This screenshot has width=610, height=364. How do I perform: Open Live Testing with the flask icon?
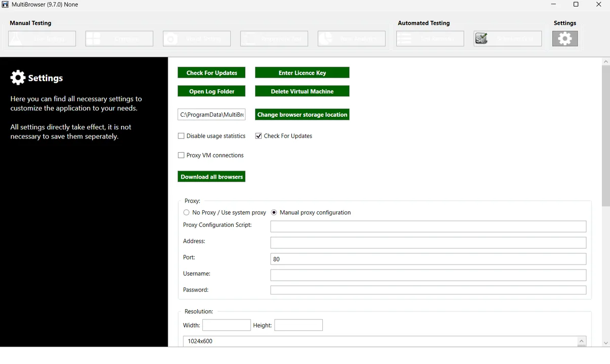(x=42, y=39)
